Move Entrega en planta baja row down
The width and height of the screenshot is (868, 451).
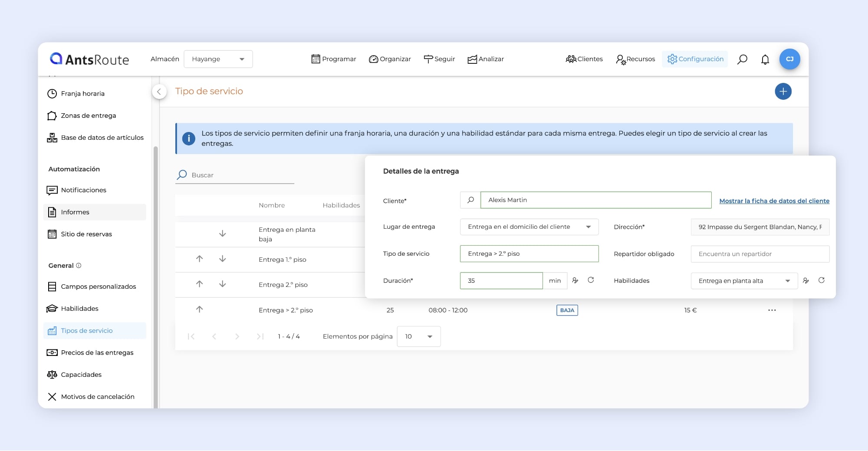222,234
